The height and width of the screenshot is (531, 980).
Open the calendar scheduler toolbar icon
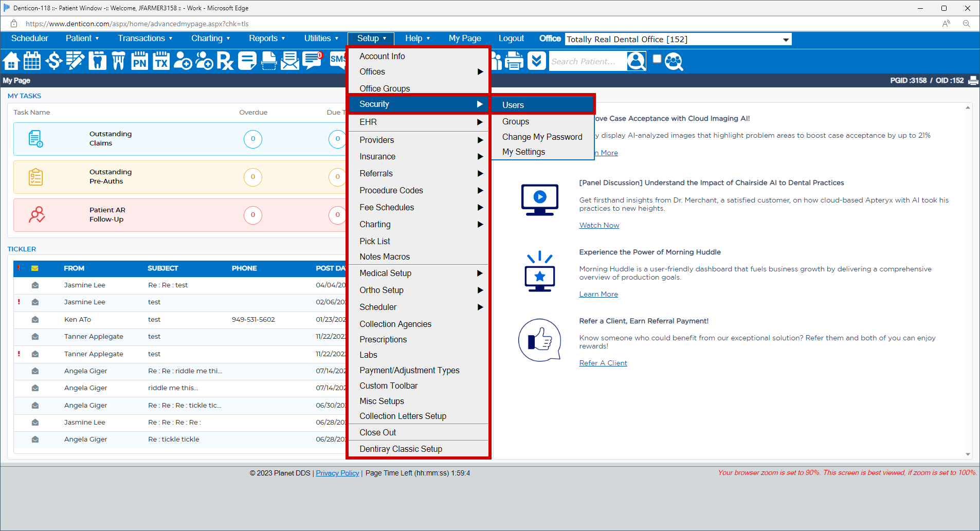click(32, 61)
